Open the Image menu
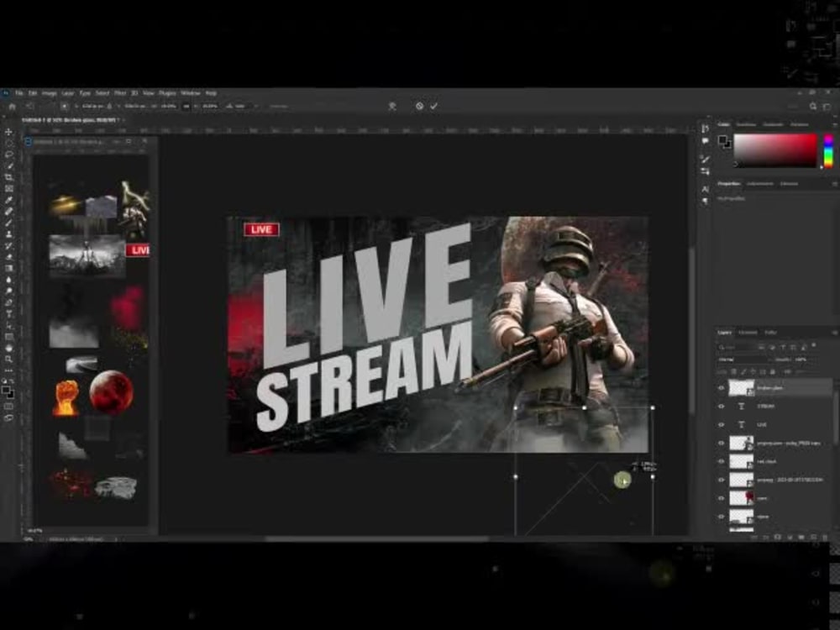Screen dimensions: 840x630 click(x=49, y=93)
